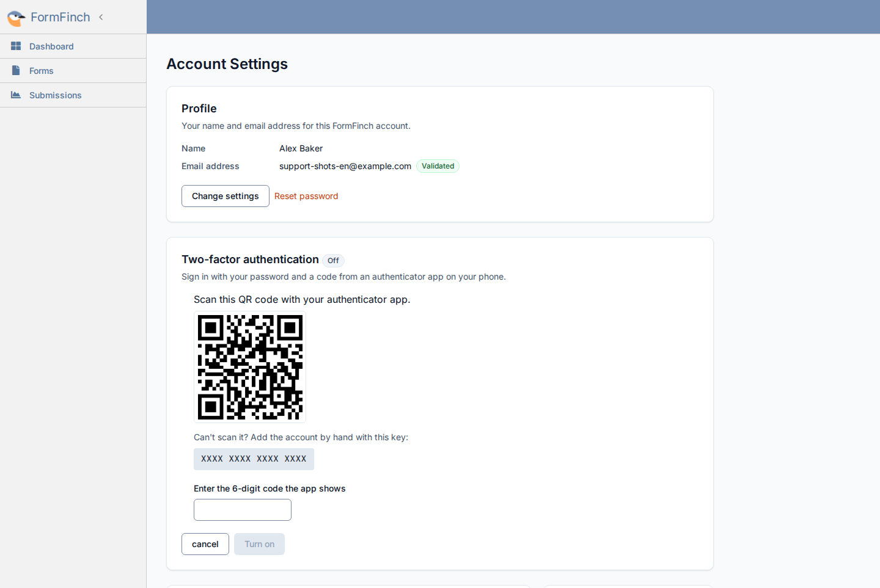Image resolution: width=880 pixels, height=588 pixels.
Task: Click the Change settings button
Action: tap(226, 196)
